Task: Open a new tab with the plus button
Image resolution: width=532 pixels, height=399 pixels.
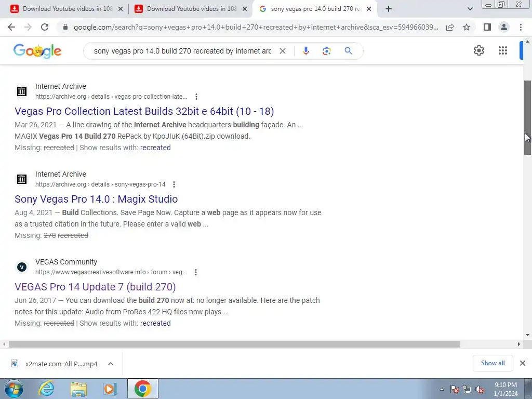Action: [389, 9]
